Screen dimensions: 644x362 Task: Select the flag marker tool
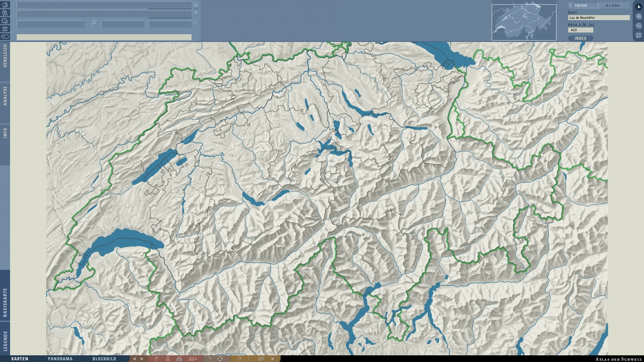click(x=639, y=35)
